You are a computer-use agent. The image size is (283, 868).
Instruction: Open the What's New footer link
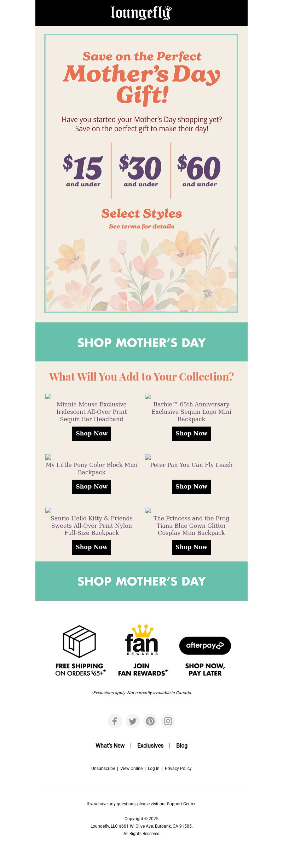(x=110, y=746)
